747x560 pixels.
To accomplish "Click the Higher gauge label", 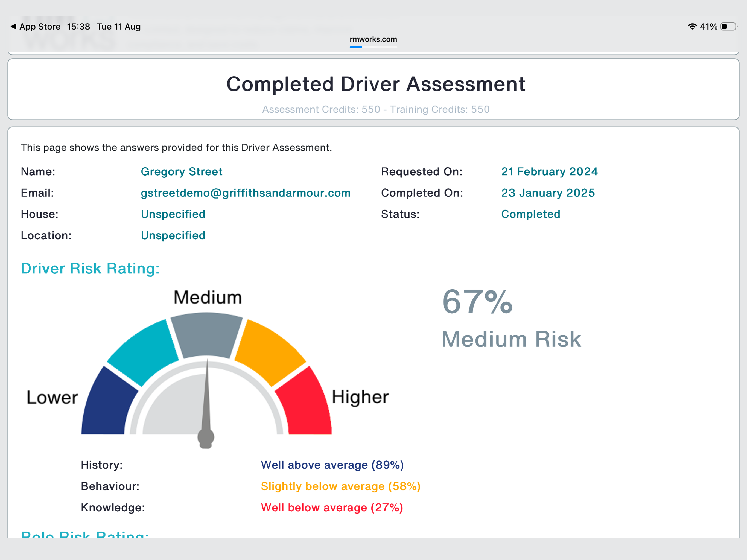I will click(x=360, y=397).
